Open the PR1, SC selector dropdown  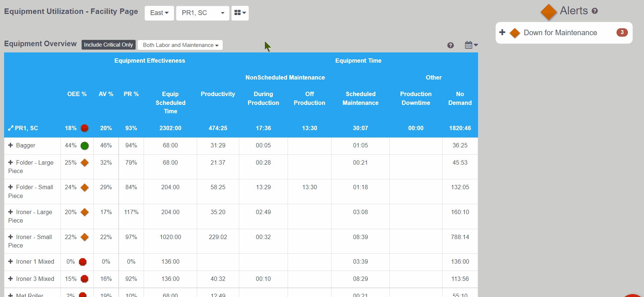203,13
